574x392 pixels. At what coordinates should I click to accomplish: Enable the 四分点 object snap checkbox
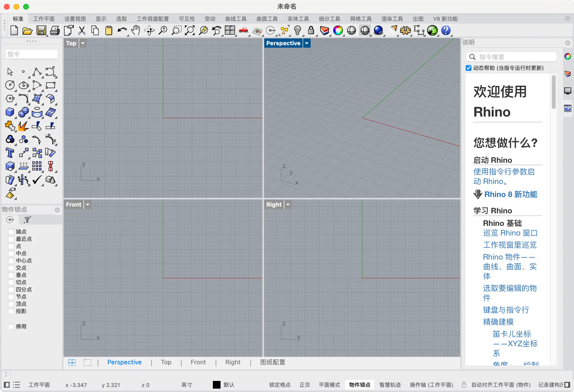(x=11, y=289)
